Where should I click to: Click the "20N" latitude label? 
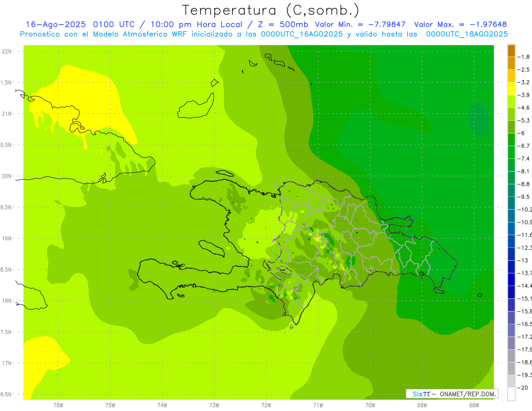click(x=7, y=176)
